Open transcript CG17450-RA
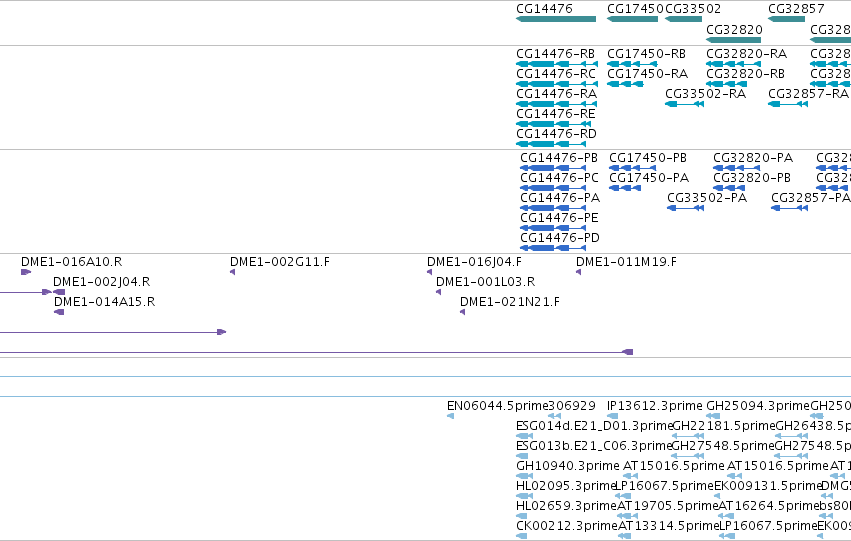This screenshot has width=851, height=541. tap(647, 74)
